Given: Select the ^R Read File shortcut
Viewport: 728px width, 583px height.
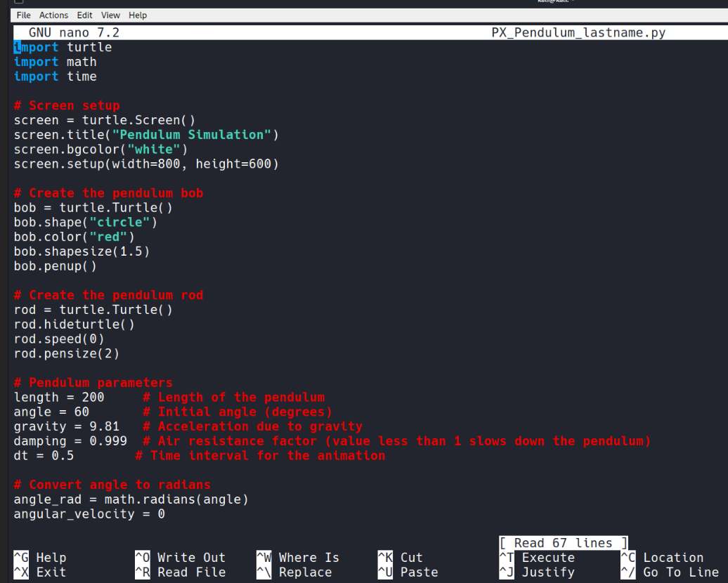Looking at the screenshot, I should tap(180, 572).
